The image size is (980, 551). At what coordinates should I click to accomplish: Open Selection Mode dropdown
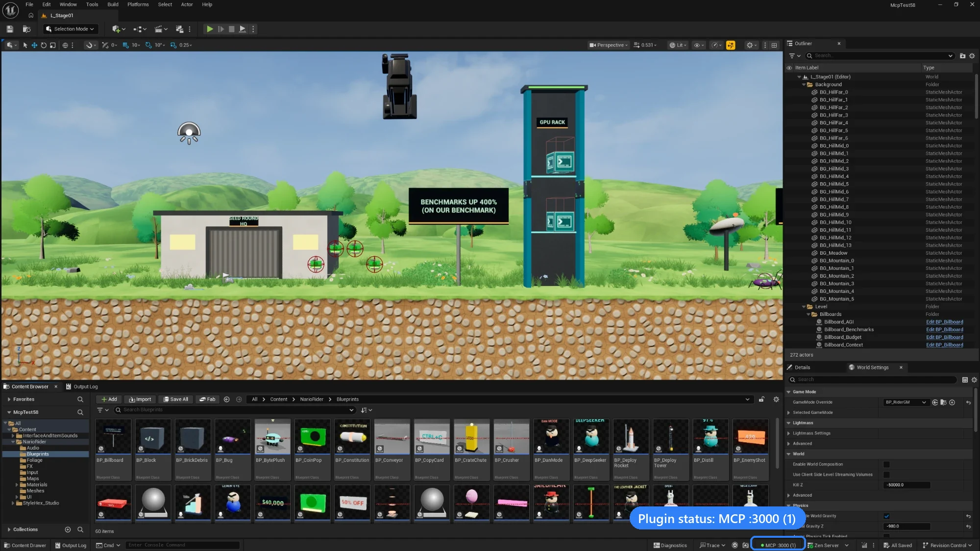point(70,29)
